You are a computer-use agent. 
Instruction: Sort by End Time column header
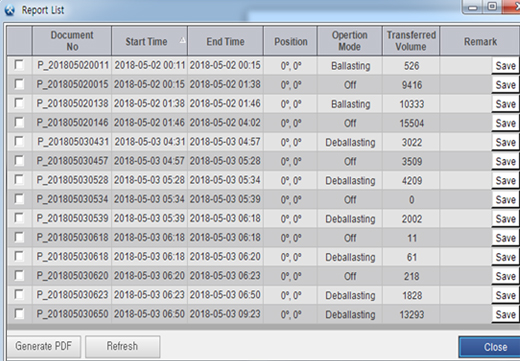coord(225,41)
